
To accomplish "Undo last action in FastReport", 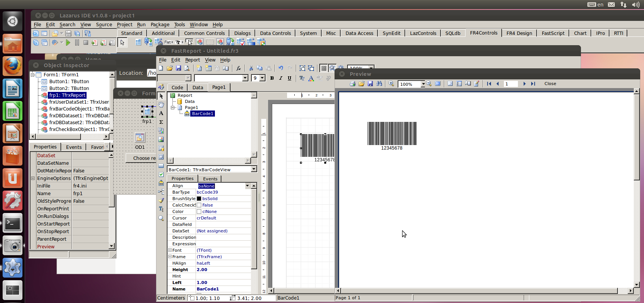I will click(x=281, y=68).
